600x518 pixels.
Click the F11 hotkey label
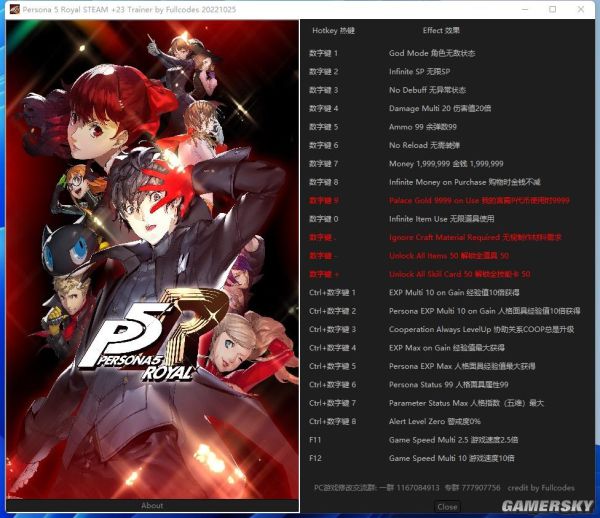pos(315,440)
